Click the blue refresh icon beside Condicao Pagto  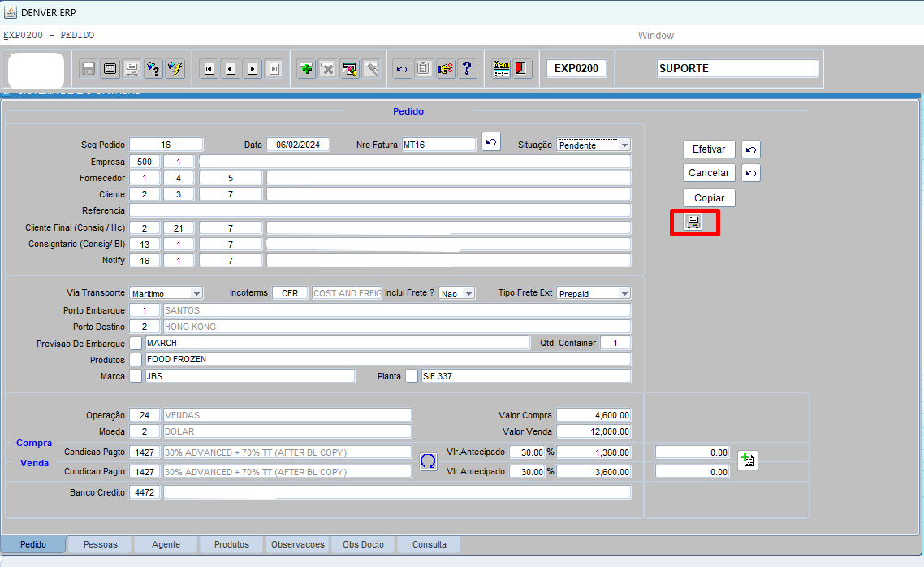click(x=429, y=461)
